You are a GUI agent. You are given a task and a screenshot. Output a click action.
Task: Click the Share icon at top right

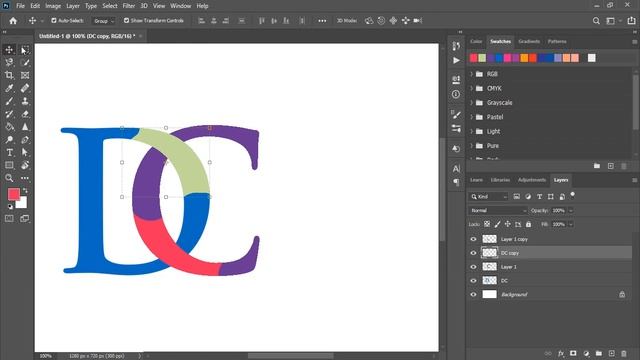coord(631,20)
